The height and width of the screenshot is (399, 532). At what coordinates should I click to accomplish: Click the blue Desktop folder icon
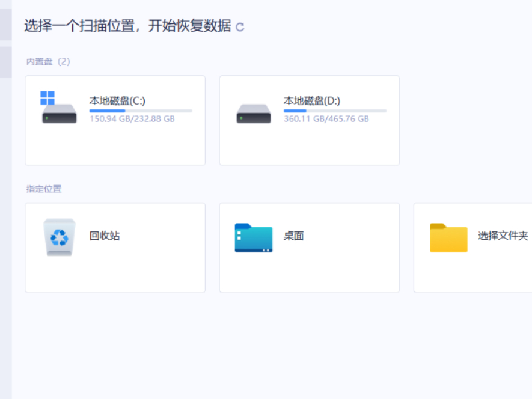point(254,237)
